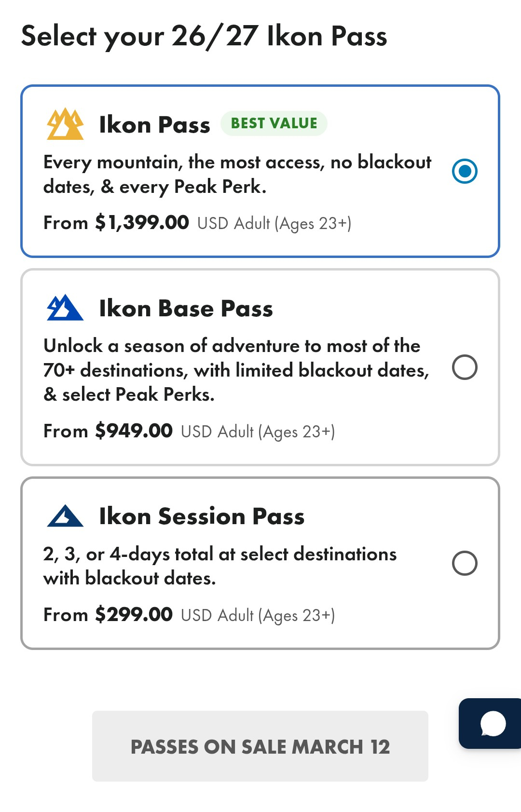The width and height of the screenshot is (521, 812).
Task: Click the Ikon Pass card title
Action: click(154, 125)
